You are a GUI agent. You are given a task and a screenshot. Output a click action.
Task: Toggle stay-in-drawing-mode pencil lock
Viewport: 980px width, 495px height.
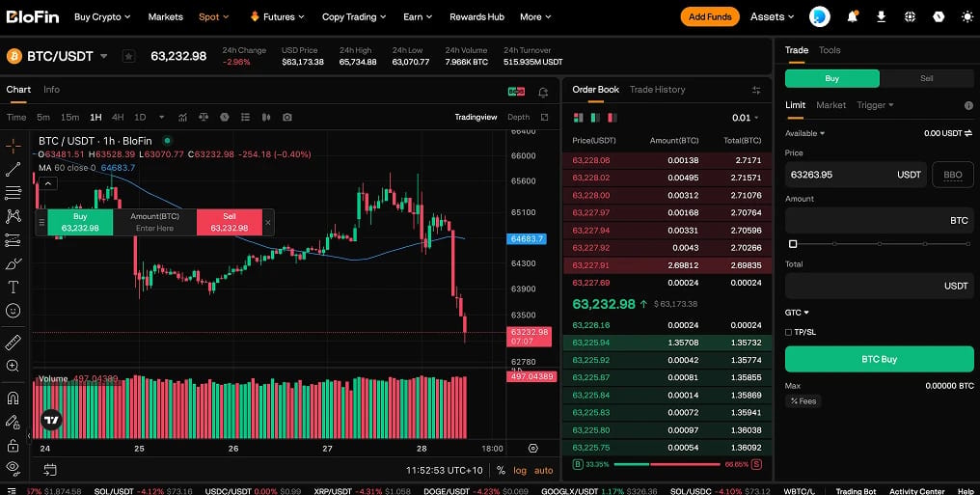[14, 423]
